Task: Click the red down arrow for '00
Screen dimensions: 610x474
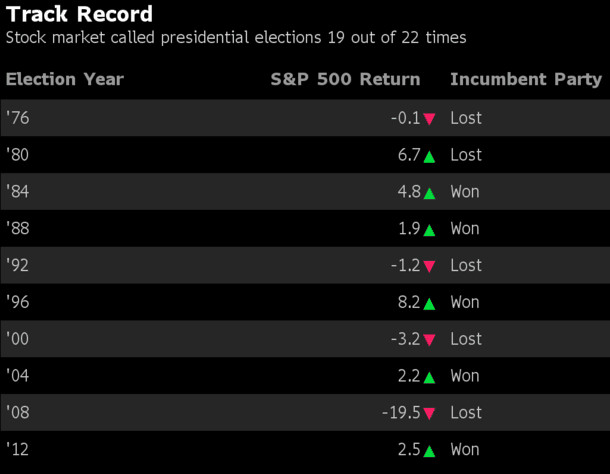Action: coord(429,340)
